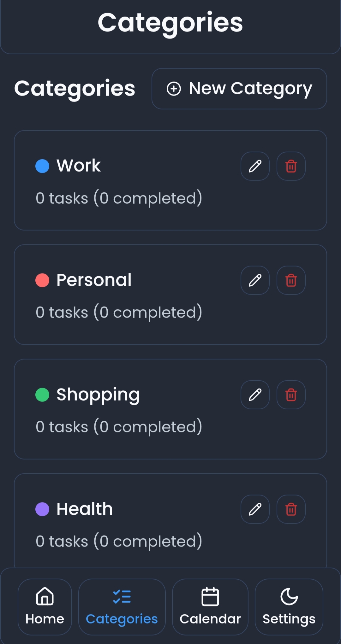
Task: Open the pencil edit icon for Personal
Action: point(254,280)
